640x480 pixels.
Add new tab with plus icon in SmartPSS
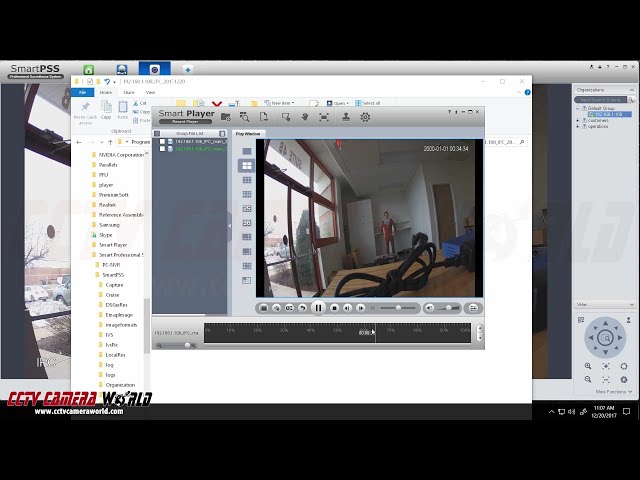[x=188, y=69]
